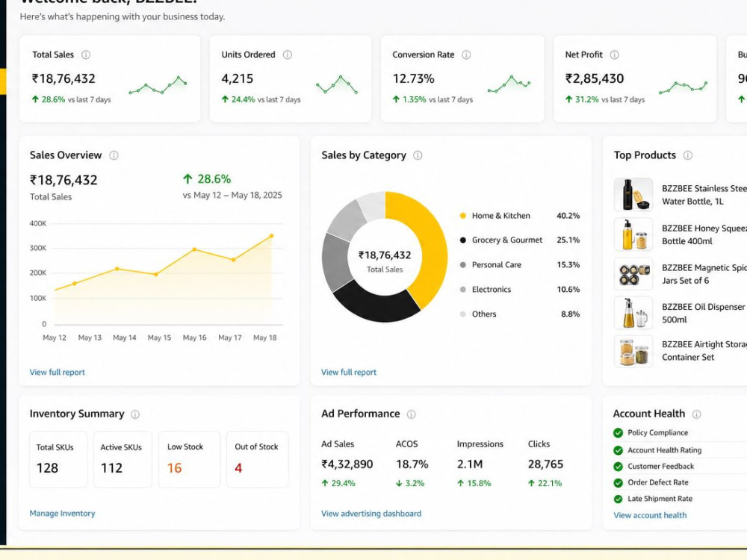This screenshot has width=747, height=560.
Task: Click ACOS value 18.7%
Action: (412, 464)
